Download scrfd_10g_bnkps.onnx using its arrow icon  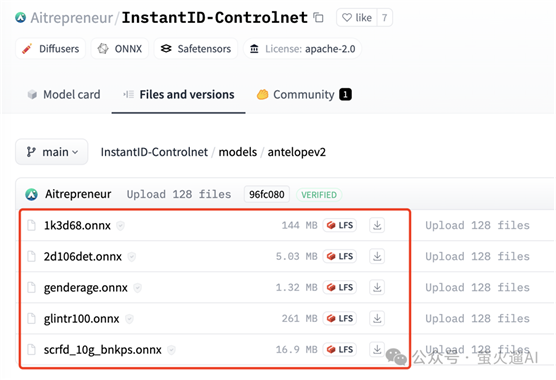(377, 350)
